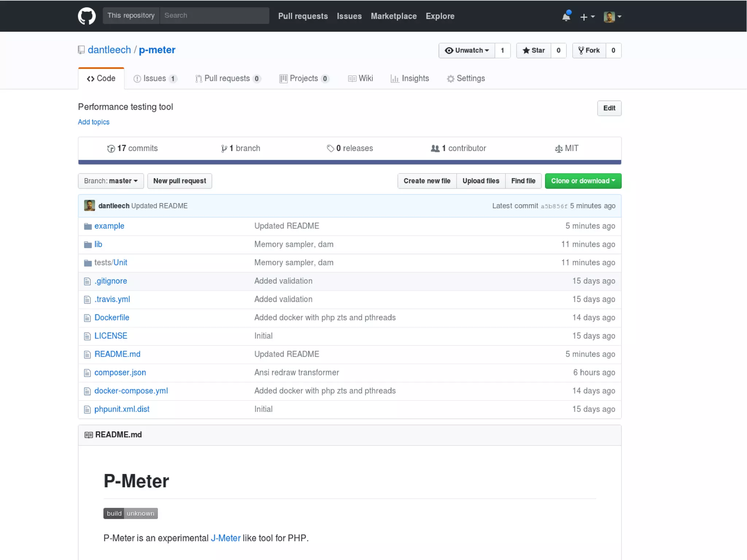
Task: Click the releases tag icon
Action: [330, 148]
